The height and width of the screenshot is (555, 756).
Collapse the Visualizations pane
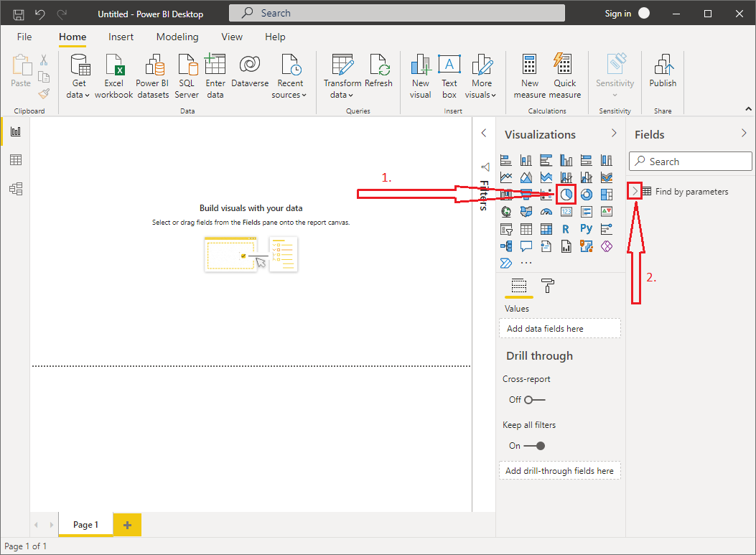[x=614, y=134]
